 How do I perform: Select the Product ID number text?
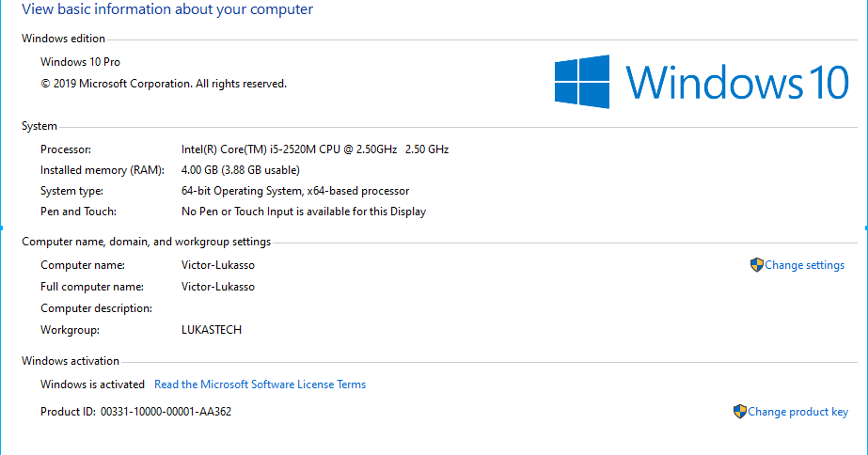point(166,412)
